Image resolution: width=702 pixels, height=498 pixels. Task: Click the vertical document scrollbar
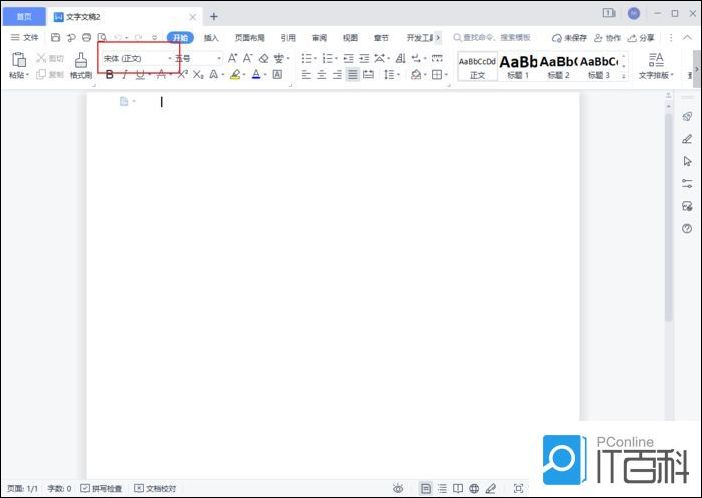(x=668, y=217)
